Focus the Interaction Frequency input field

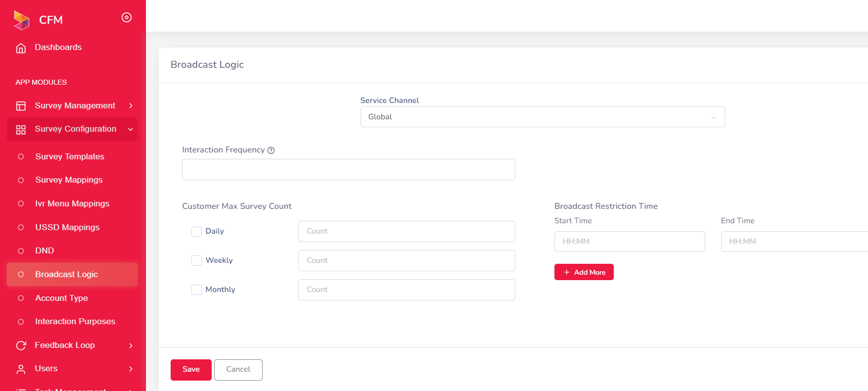tap(348, 169)
